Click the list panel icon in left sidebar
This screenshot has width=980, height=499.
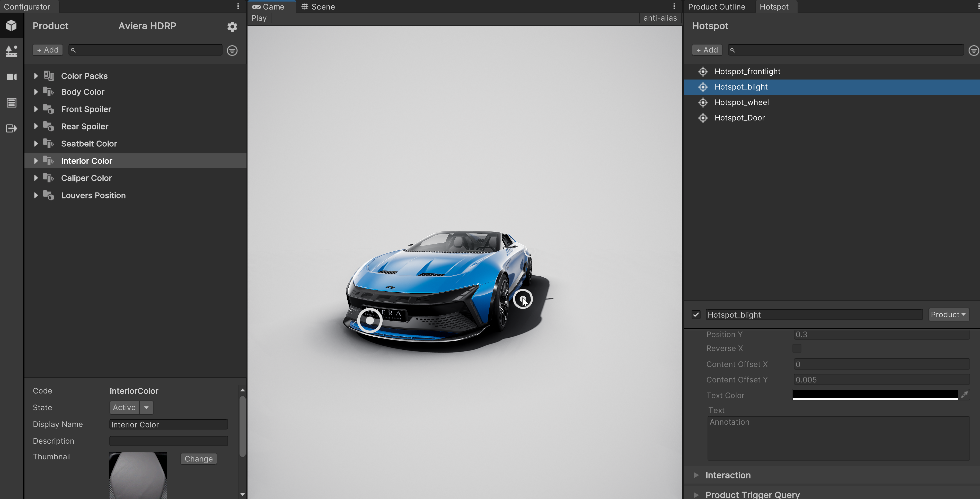click(x=11, y=102)
